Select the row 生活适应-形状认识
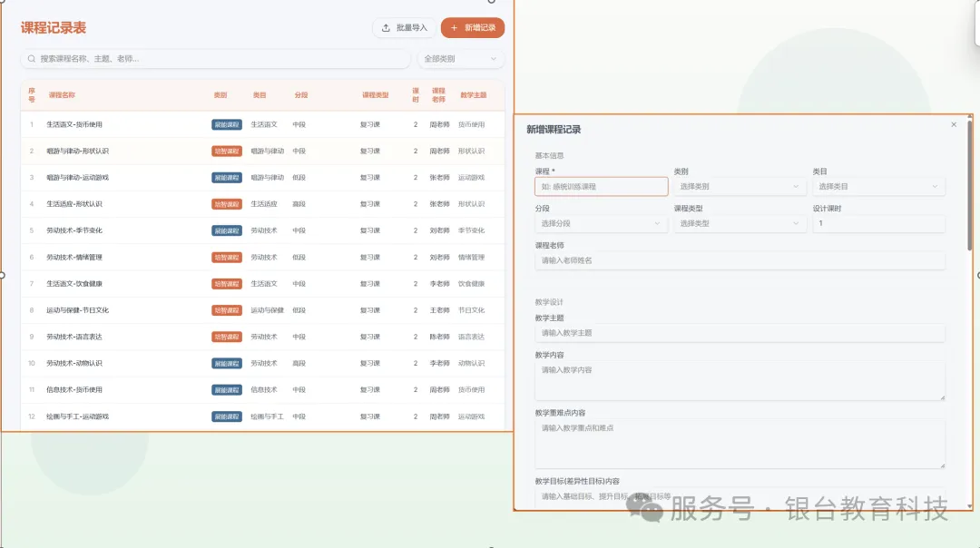The image size is (980, 548). point(262,204)
